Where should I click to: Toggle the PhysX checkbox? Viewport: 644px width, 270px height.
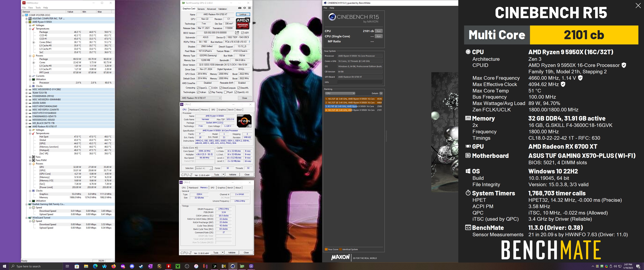(225, 92)
